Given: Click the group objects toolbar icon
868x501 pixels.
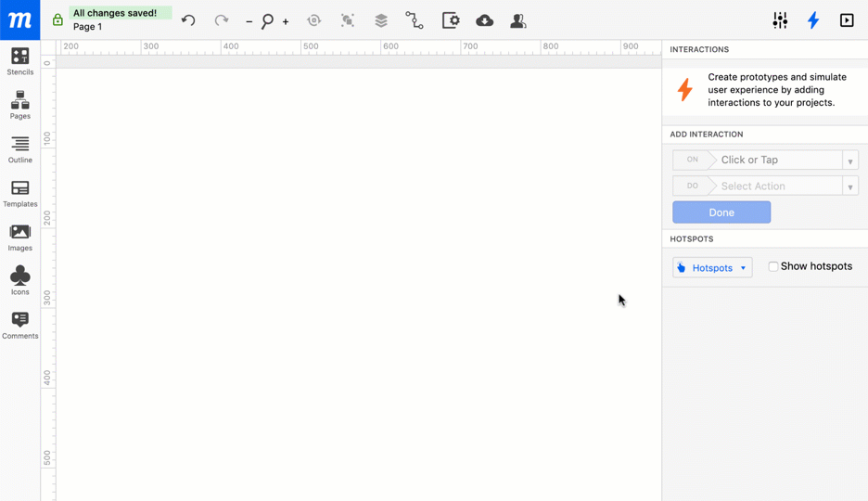Looking at the screenshot, I should coord(348,20).
